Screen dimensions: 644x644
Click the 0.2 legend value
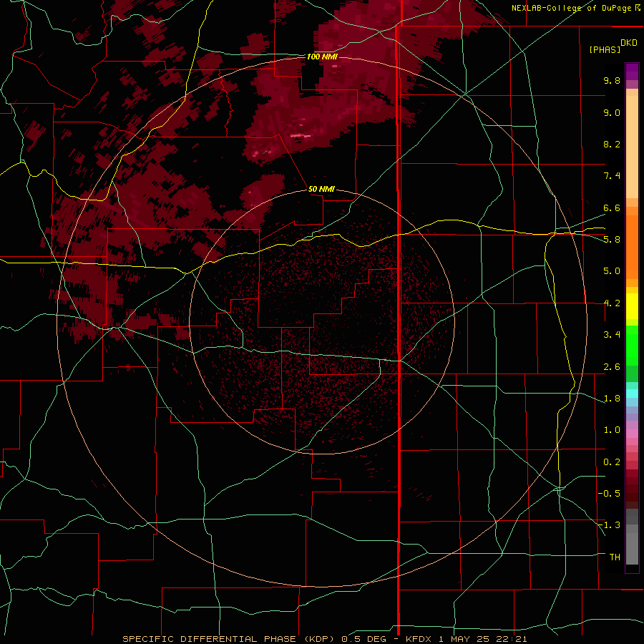point(612,462)
